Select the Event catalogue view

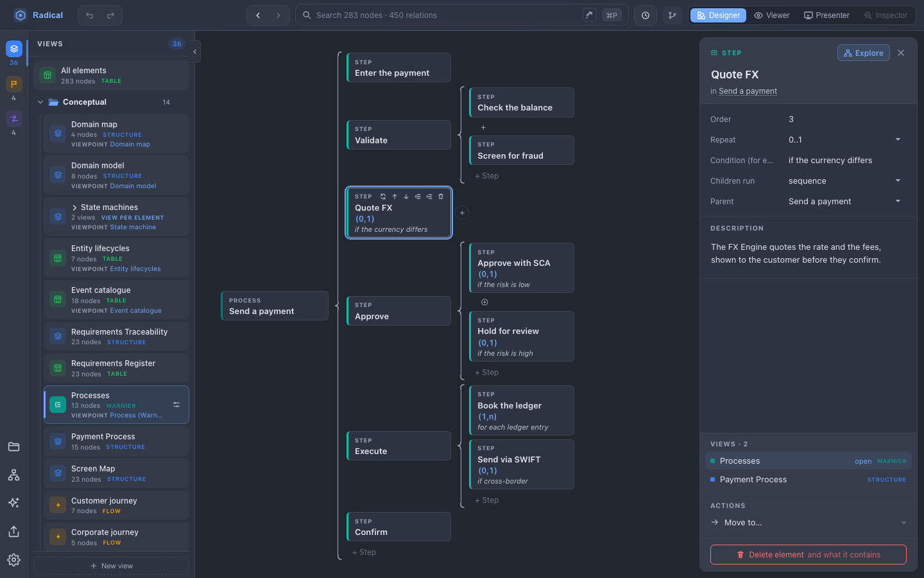pyautogui.click(x=116, y=300)
